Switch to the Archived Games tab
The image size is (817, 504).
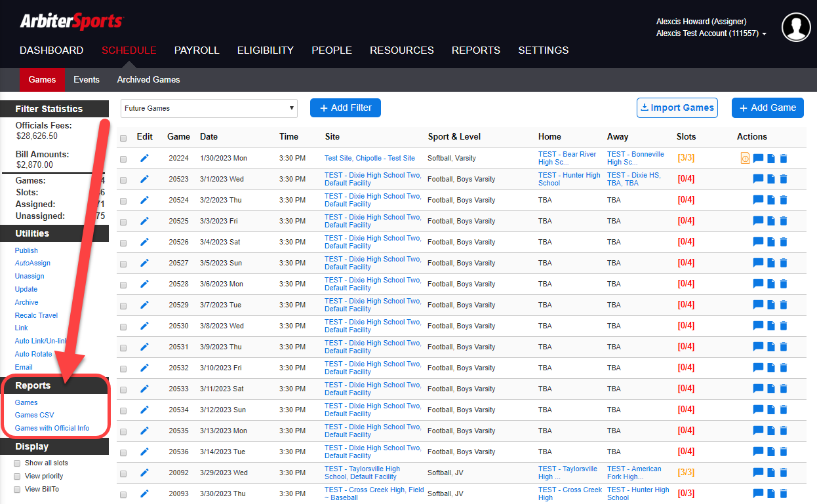click(x=149, y=79)
